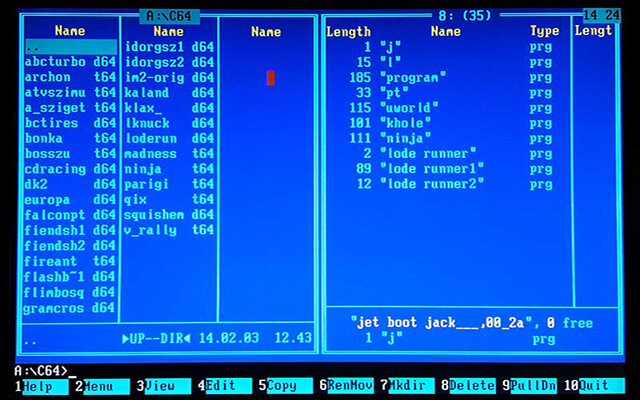Image resolution: width=640 pixels, height=400 pixels.
Task: Click the clock display in top-right corner
Action: (602, 16)
